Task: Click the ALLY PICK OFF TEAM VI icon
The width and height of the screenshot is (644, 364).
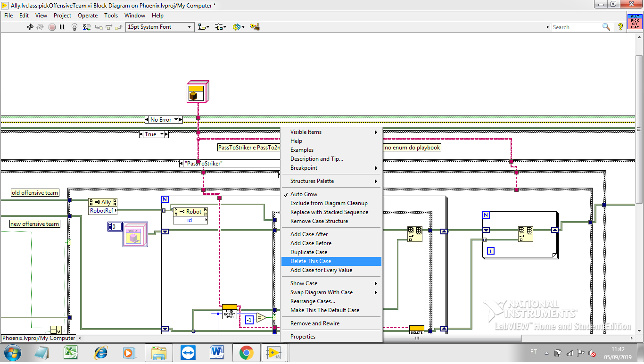Action: (x=635, y=22)
